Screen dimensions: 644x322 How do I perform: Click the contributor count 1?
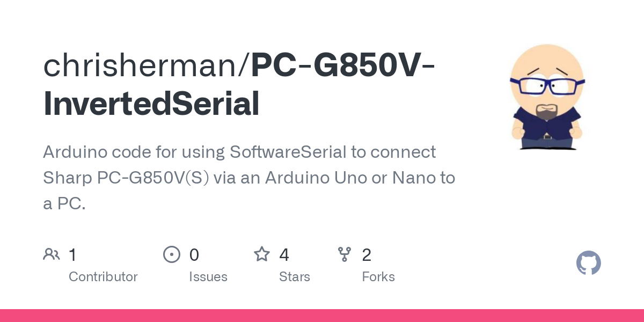point(72,255)
